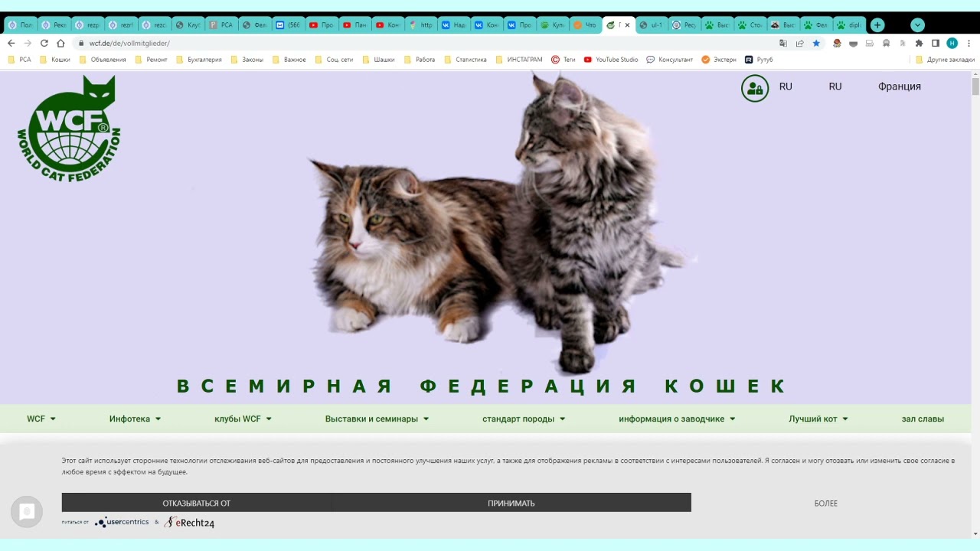
Task: Open the eRecht24 link
Action: tap(189, 522)
